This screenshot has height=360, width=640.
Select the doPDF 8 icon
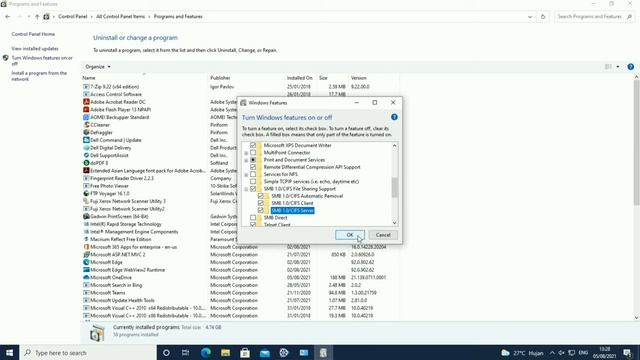click(x=86, y=163)
